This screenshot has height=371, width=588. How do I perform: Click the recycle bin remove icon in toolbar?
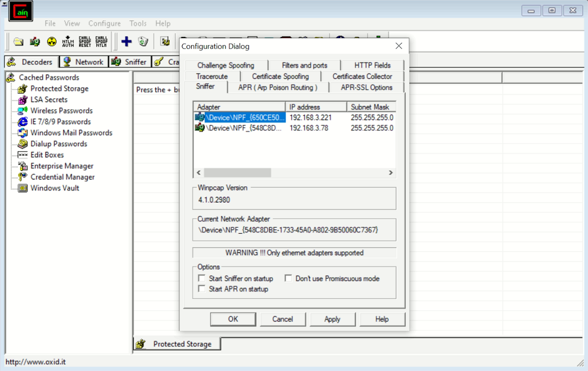click(x=143, y=41)
